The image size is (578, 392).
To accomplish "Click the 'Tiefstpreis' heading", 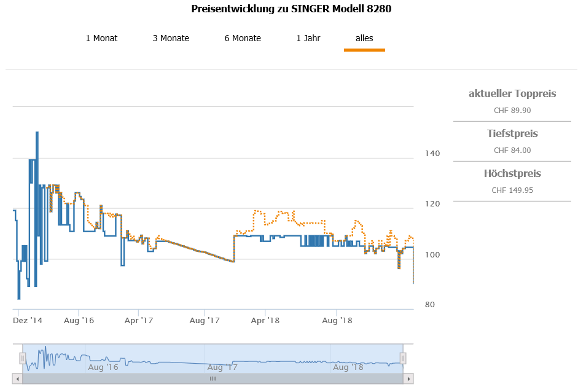I will point(512,133).
